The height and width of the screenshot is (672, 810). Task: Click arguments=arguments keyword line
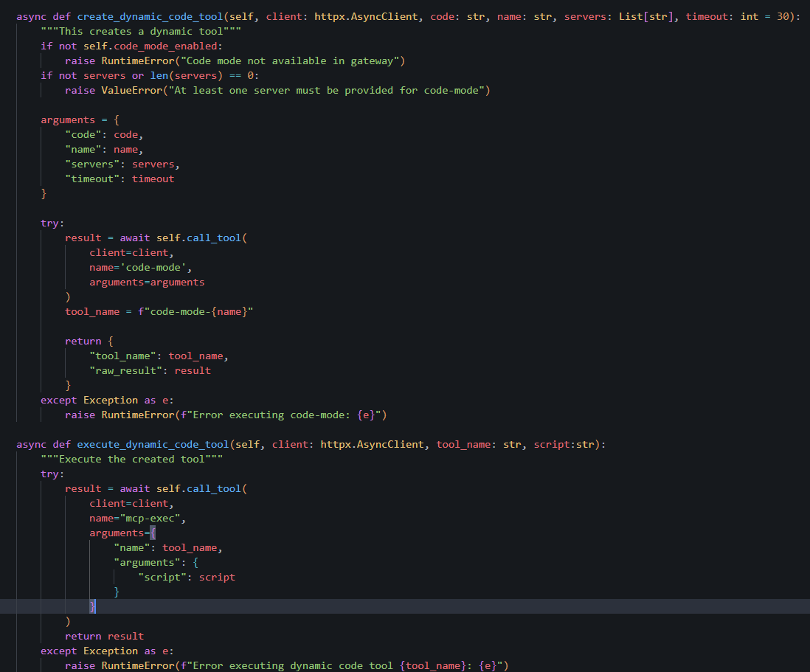[147, 282]
